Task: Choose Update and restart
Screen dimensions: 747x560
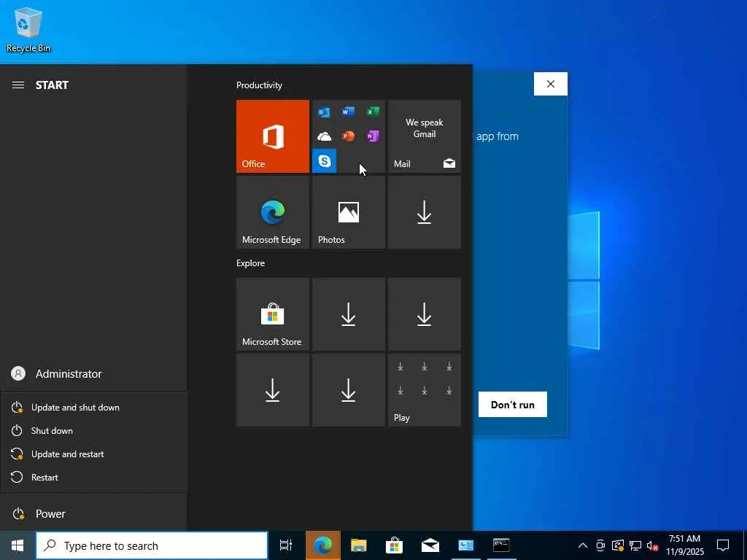Action: click(93, 454)
